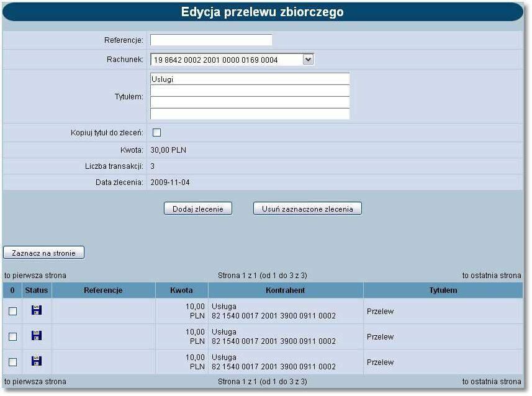Click 'Przelew' title in second row
This screenshot has height=396, width=532.
[380, 337]
